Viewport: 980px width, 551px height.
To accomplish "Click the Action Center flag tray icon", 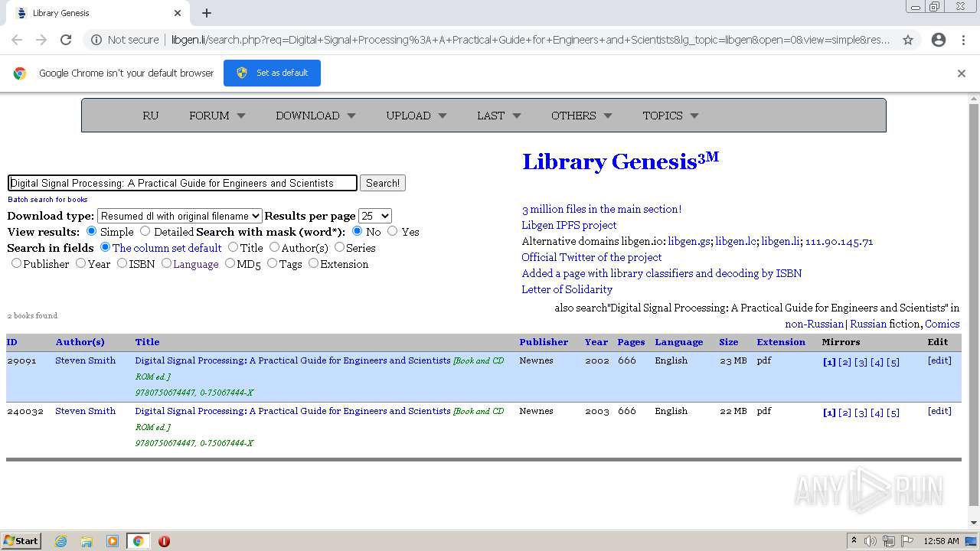I will click(x=907, y=541).
